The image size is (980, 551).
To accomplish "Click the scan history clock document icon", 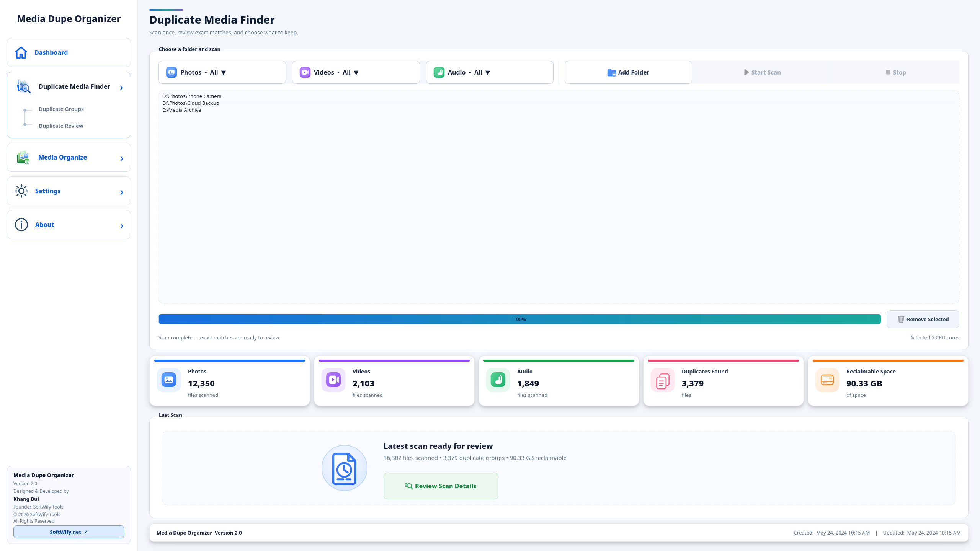I will click(x=345, y=468).
